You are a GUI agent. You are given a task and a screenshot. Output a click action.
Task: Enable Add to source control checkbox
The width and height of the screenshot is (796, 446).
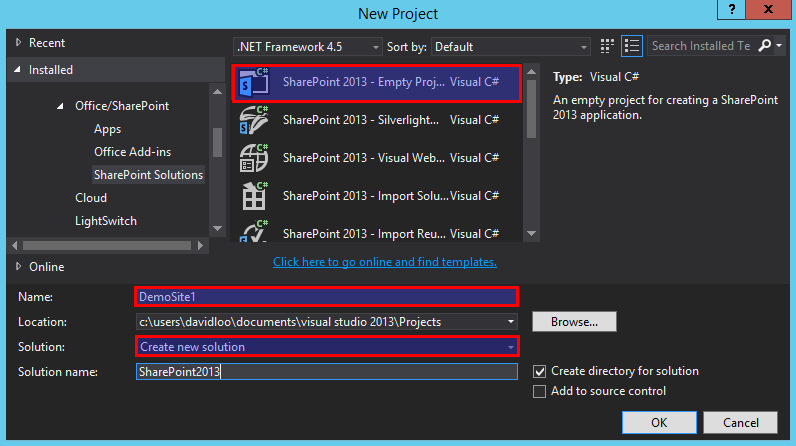539,391
